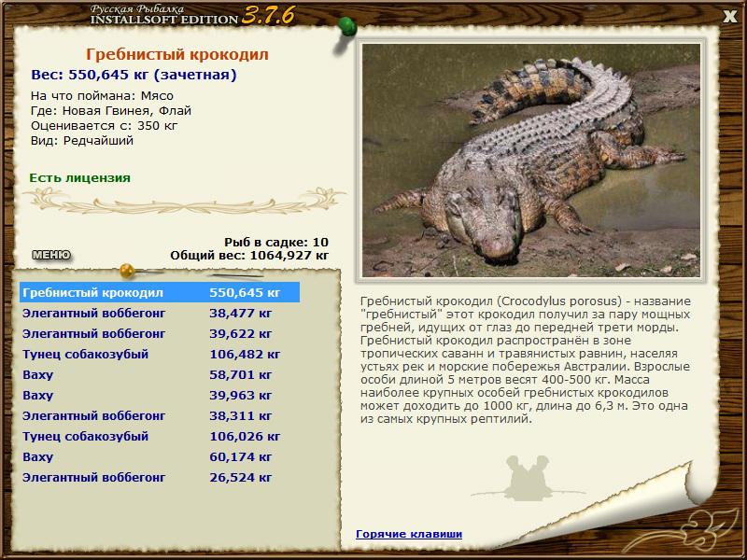Close the window with the X button
This screenshot has height=560, width=747.
729,17
